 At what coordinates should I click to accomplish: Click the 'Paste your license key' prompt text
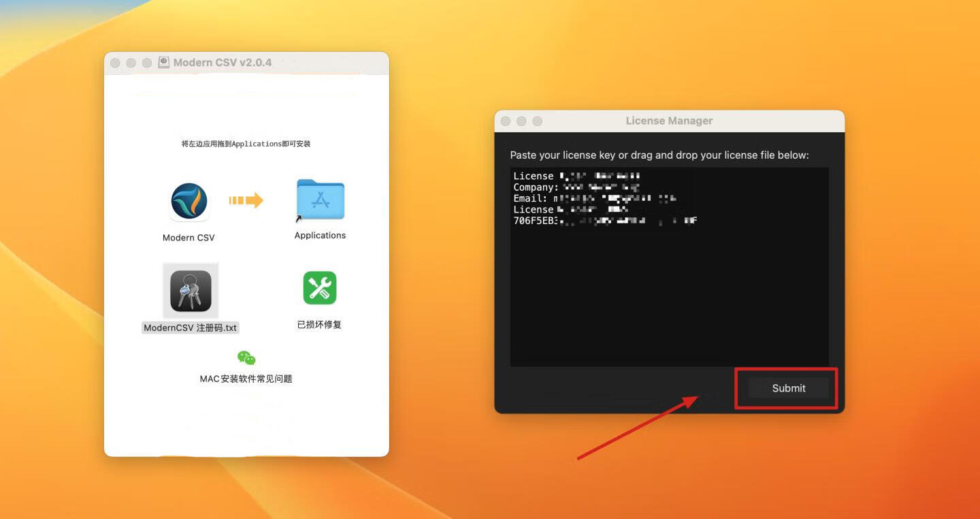pos(659,155)
